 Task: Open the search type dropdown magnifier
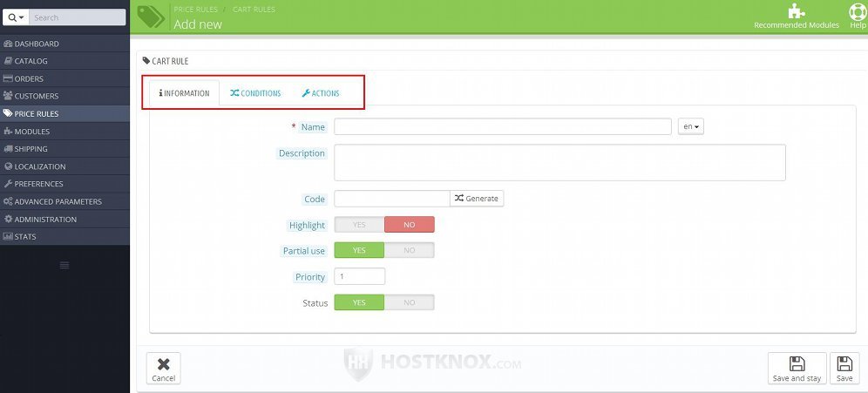pyautogui.click(x=16, y=17)
